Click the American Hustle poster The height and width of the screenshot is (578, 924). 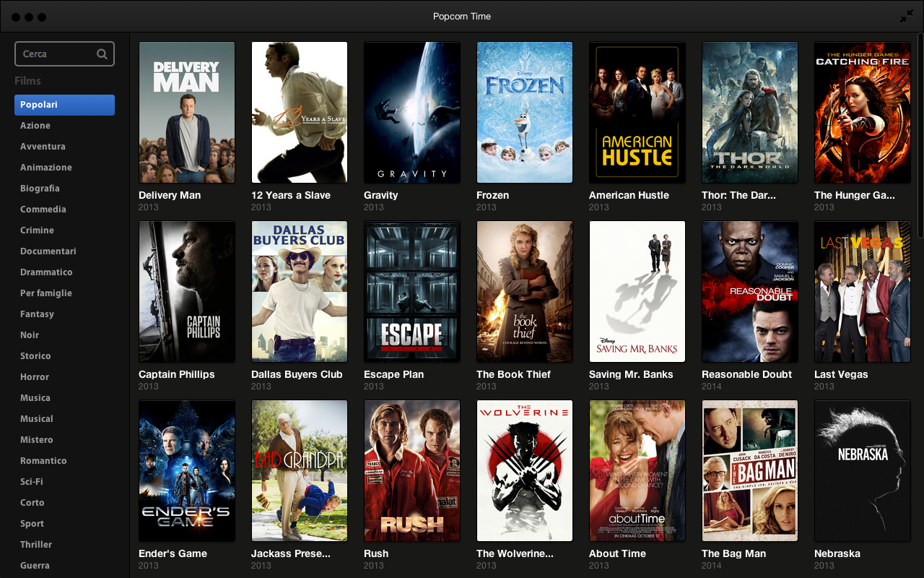coord(637,112)
